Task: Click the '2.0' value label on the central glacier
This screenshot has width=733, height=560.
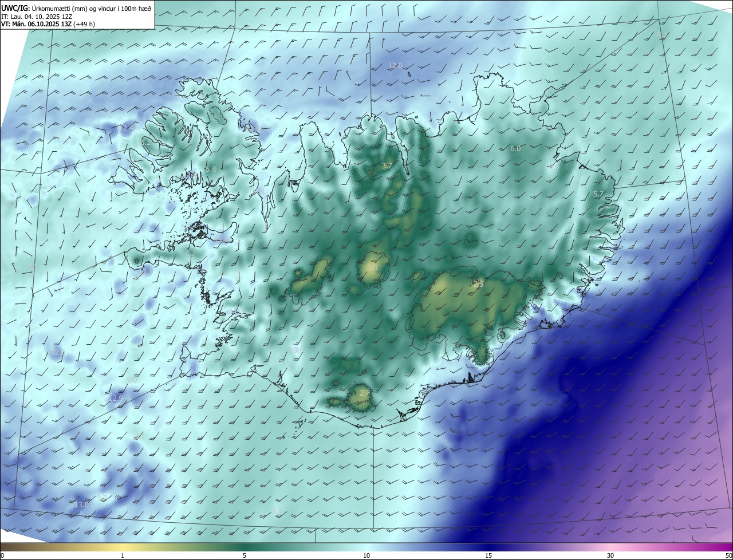Action: (372, 268)
